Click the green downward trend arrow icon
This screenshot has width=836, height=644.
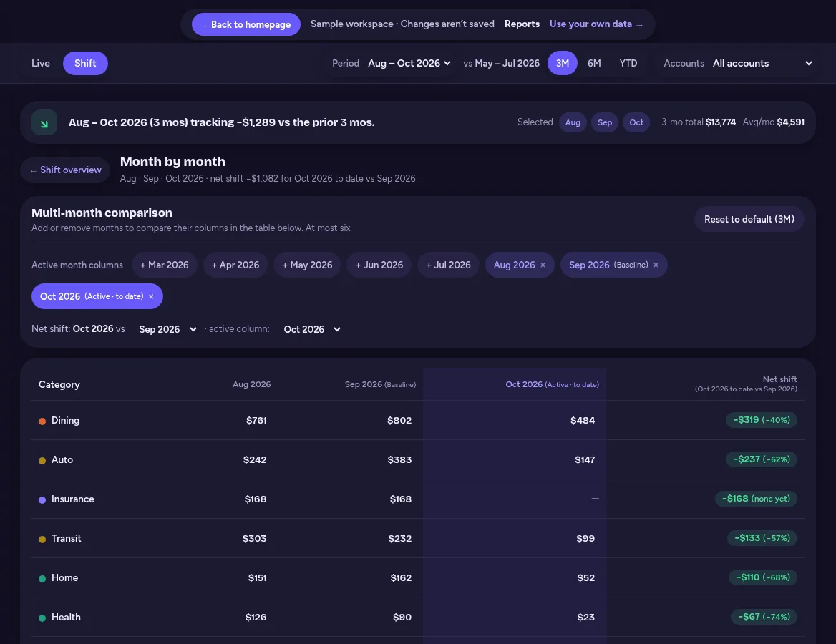click(x=44, y=122)
